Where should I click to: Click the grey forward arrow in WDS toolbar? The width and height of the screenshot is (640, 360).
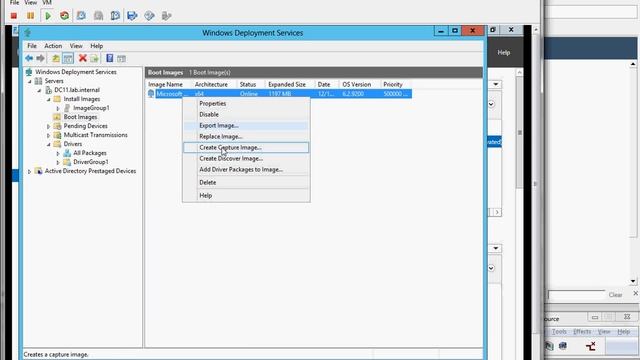point(40,58)
